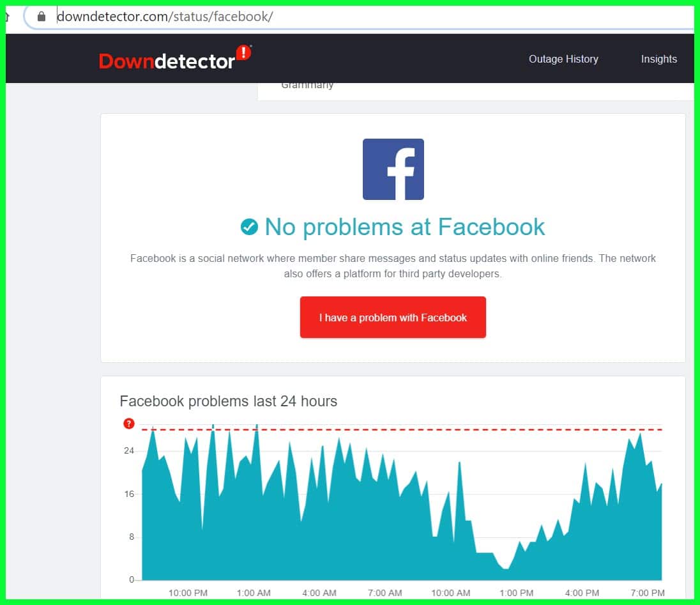Focus the browser address bar URL
The height and width of the screenshot is (605, 700).
pyautogui.click(x=165, y=17)
